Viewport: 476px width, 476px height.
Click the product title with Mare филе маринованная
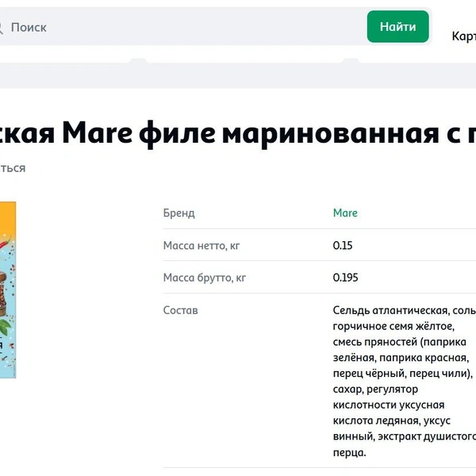pyautogui.click(x=238, y=133)
